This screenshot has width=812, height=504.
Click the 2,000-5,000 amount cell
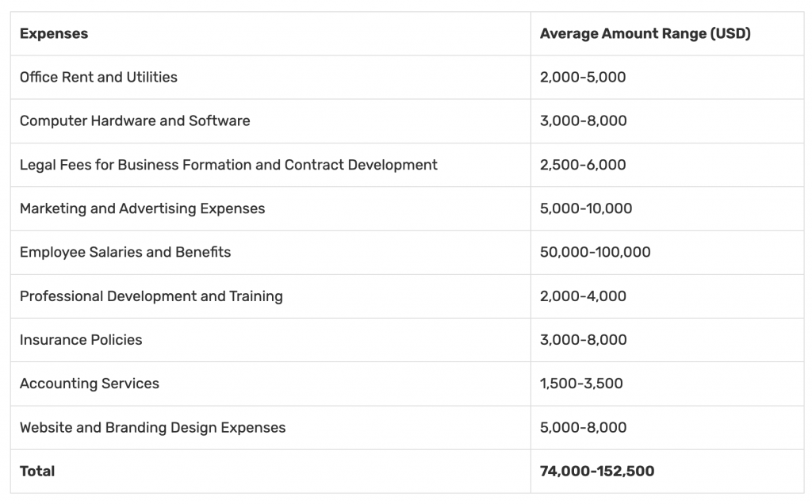pos(583,78)
